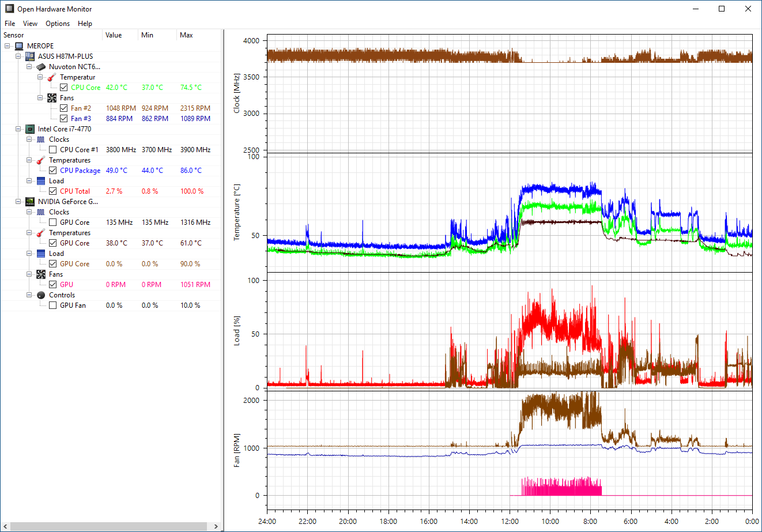Open the View menu
Screen dimensions: 762x532
click(x=30, y=24)
